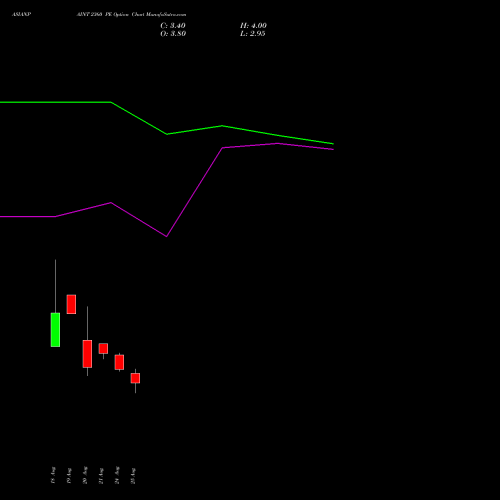Click the purple indicator line
This screenshot has width=500, height=500.
[x=167, y=236]
